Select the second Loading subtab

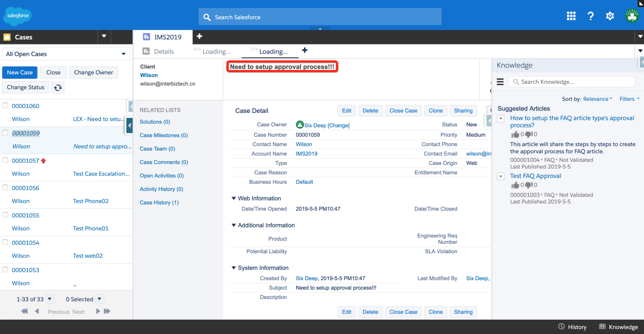click(x=270, y=51)
